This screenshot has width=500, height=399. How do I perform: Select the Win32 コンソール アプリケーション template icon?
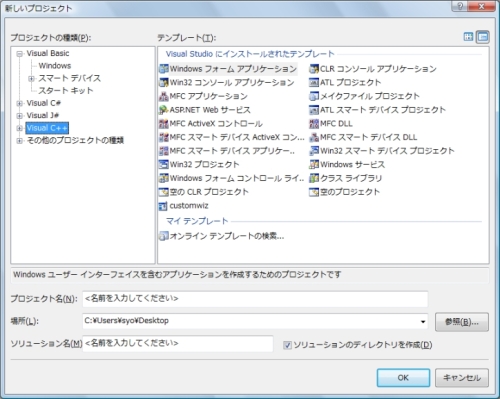164,82
